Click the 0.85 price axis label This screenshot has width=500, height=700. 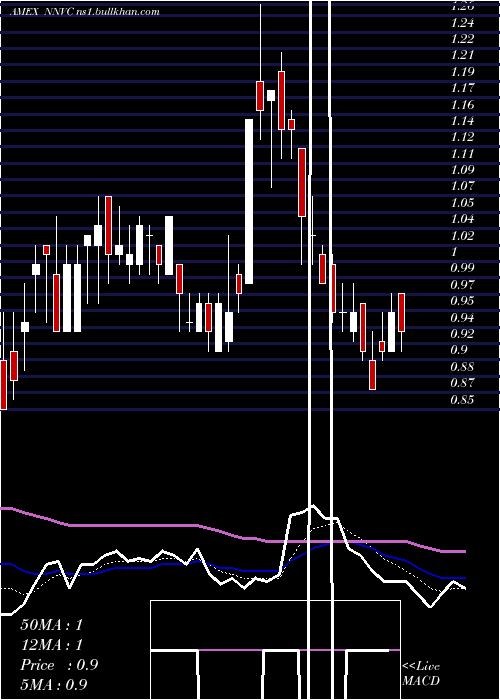pos(462,400)
